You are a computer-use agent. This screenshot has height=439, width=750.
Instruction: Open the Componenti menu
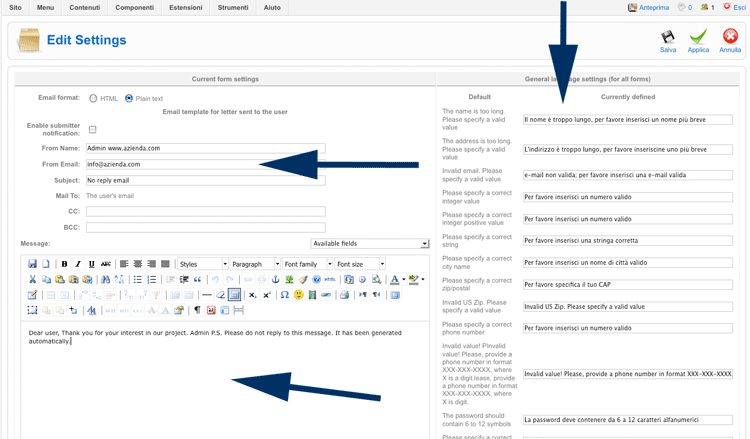click(134, 8)
